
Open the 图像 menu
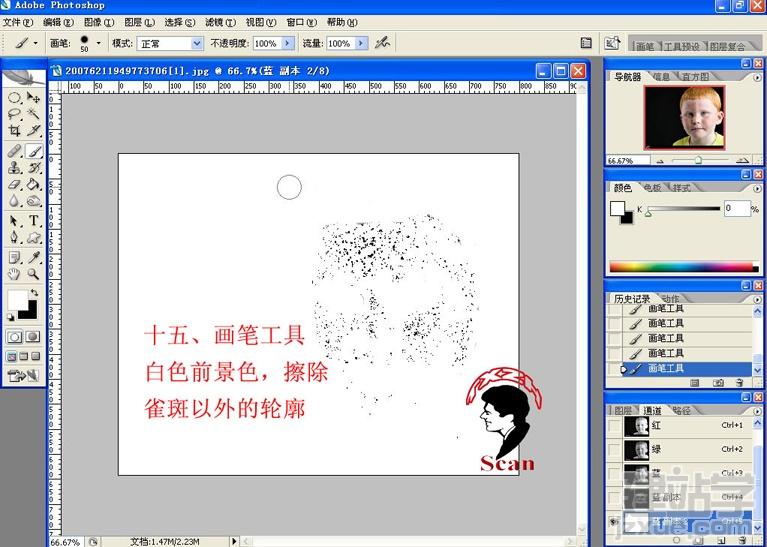[x=99, y=23]
